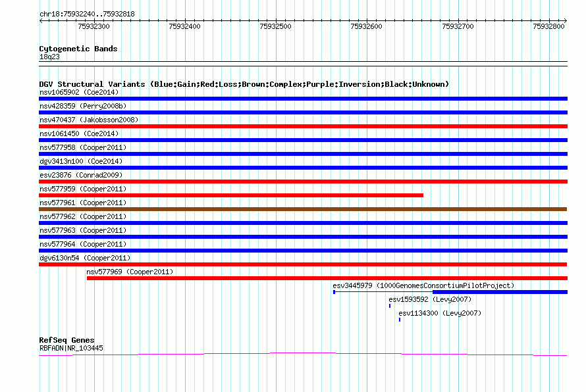Select the esv23876 (Conrad2009) label

pos(81,175)
